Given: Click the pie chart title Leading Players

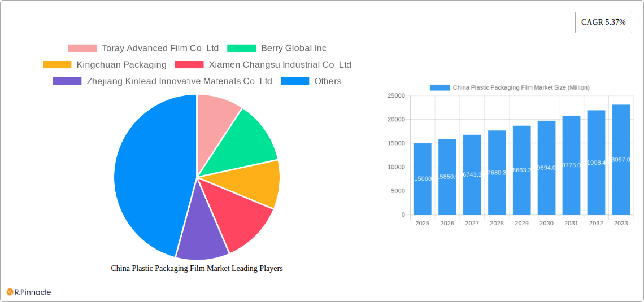Looking at the screenshot, I should pos(197,268).
